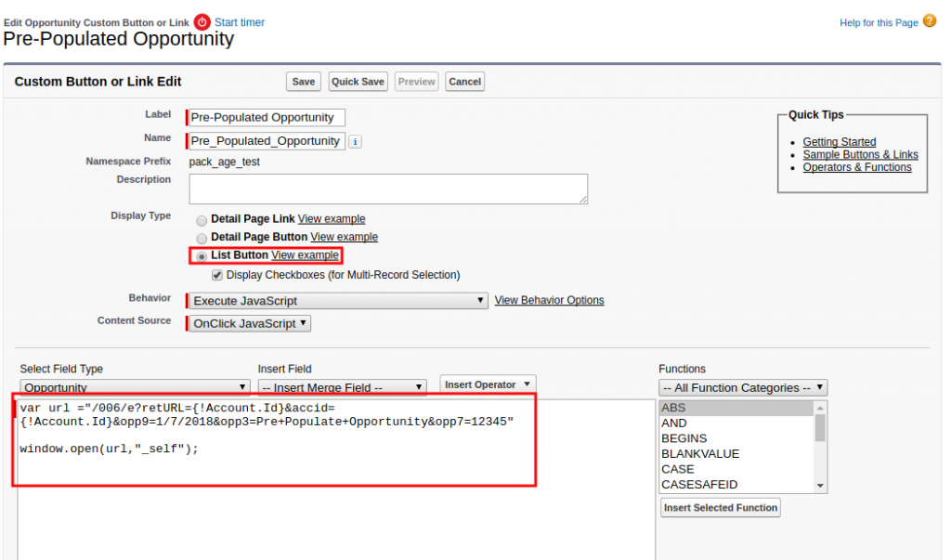Click into the Name input field
This screenshot has width=951, height=560.
267,141
